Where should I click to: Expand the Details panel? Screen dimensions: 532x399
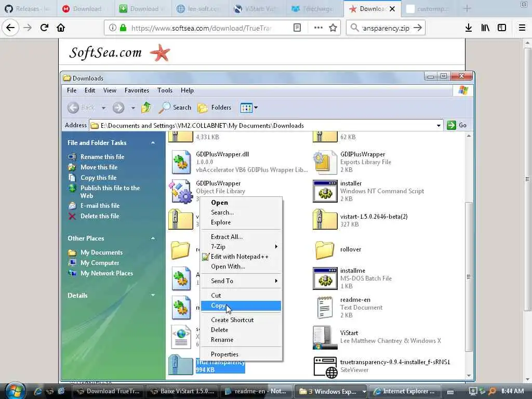153,296
